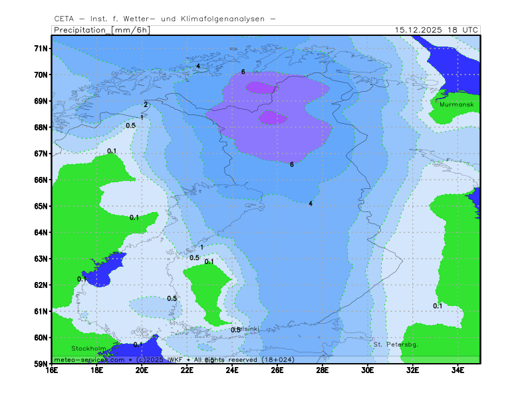Click the 34E longitude axis label
The width and height of the screenshot is (532, 399).
point(458,370)
